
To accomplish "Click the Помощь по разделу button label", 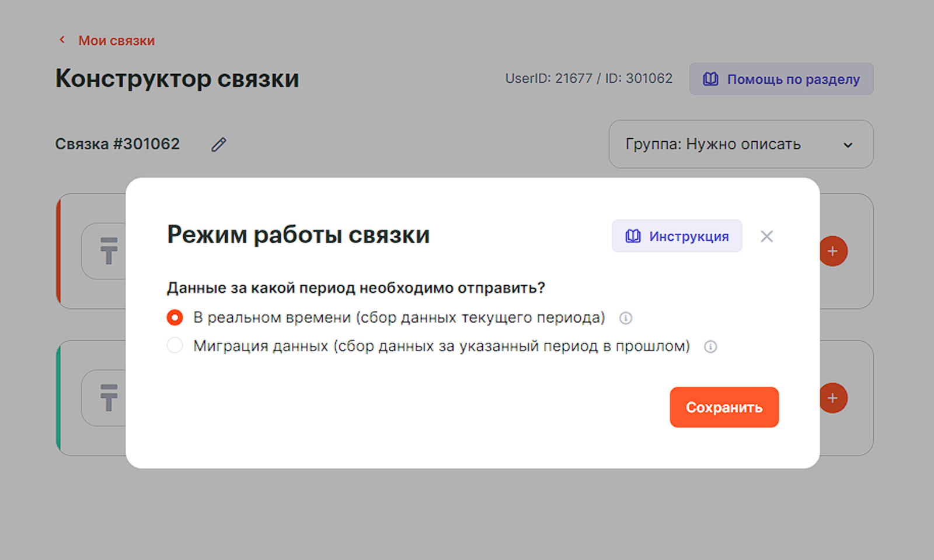I will click(793, 79).
